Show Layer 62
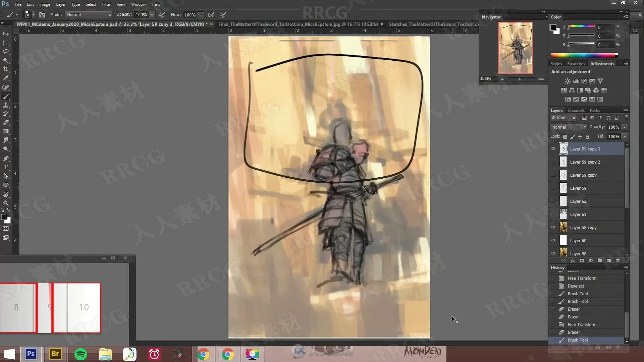 (x=553, y=201)
